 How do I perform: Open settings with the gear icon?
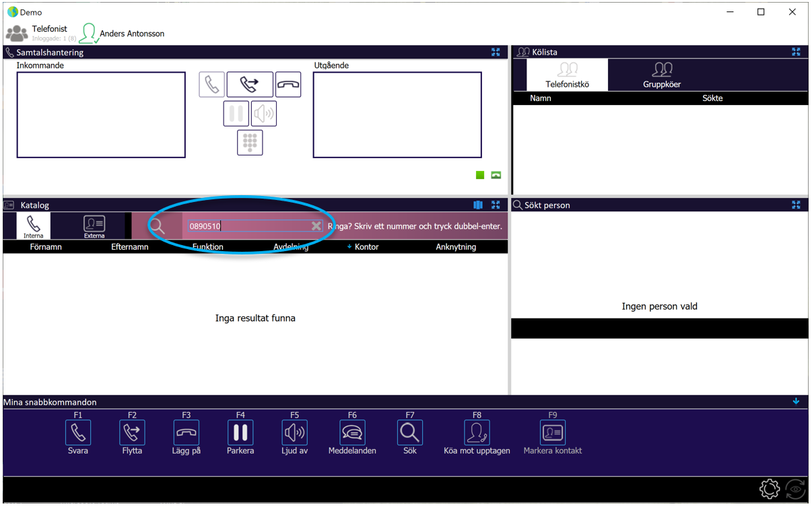pyautogui.click(x=770, y=489)
